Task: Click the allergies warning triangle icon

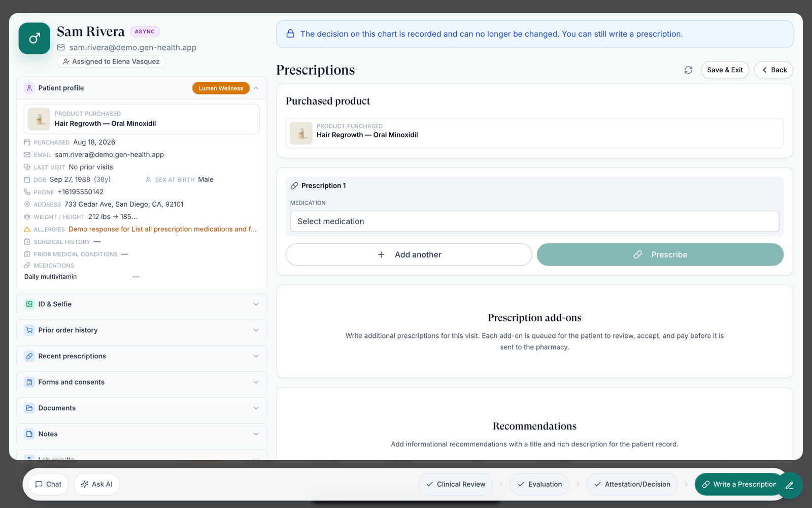Action: pos(27,229)
